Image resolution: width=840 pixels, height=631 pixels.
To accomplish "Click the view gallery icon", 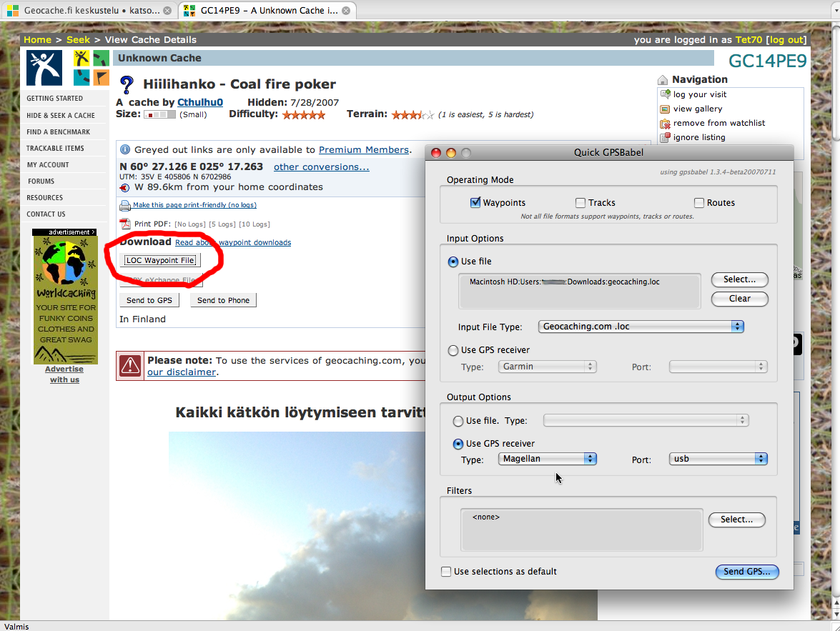I will pos(665,109).
